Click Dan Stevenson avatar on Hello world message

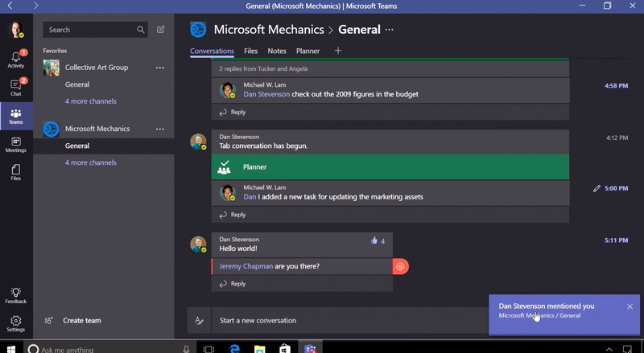198,244
